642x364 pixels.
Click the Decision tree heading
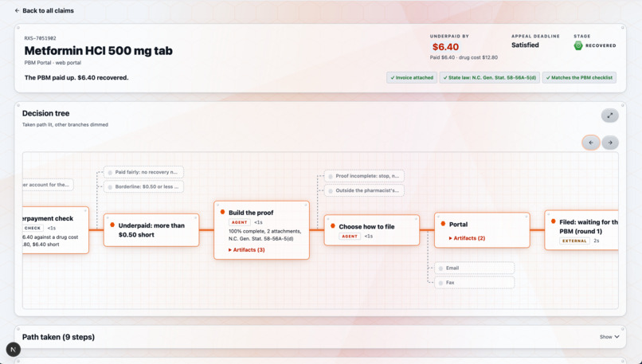coord(46,113)
